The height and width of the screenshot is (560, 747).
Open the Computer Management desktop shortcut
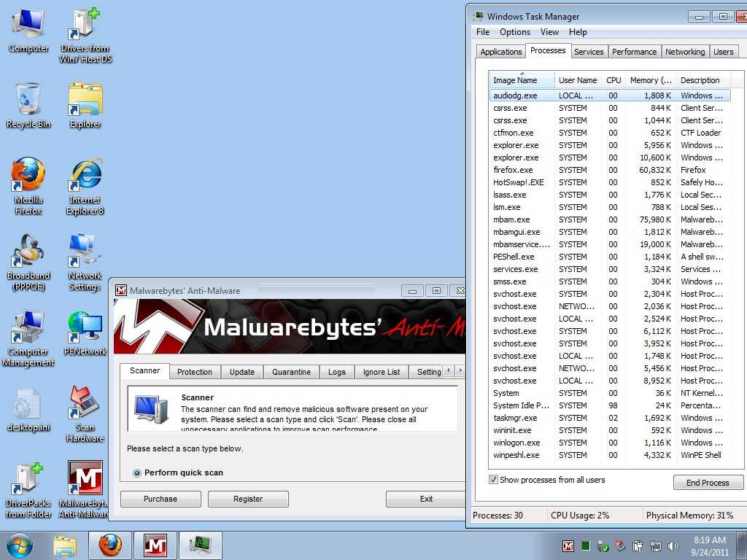pos(28,328)
